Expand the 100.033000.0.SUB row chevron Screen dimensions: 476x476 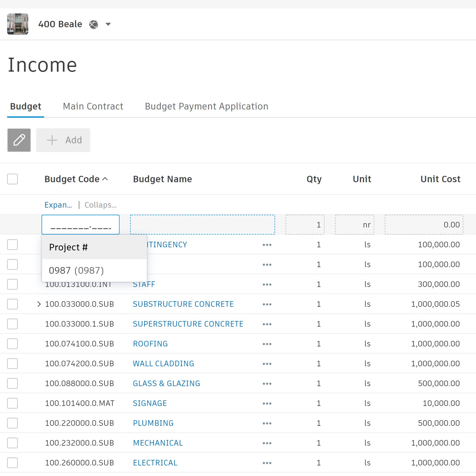pyautogui.click(x=39, y=304)
